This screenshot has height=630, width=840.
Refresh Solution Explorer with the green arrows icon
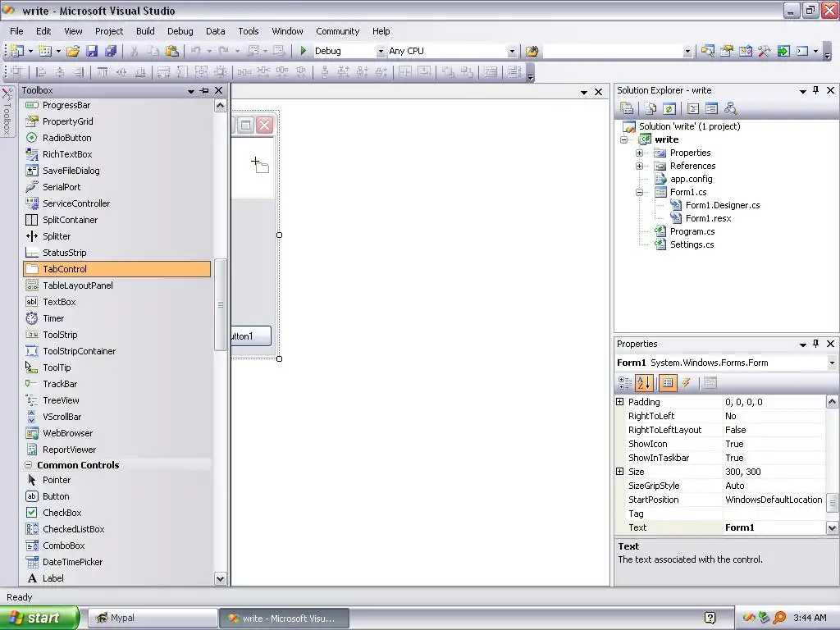tap(669, 109)
